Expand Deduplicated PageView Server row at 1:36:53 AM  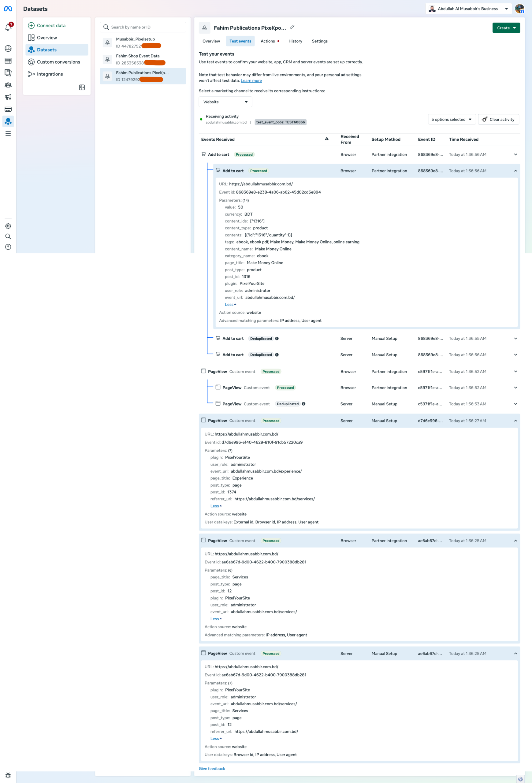tap(515, 404)
